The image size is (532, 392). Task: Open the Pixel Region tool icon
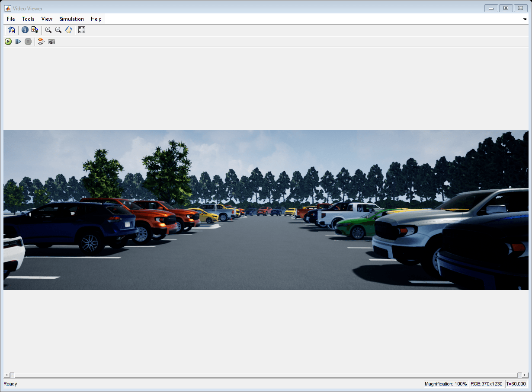tap(35, 30)
